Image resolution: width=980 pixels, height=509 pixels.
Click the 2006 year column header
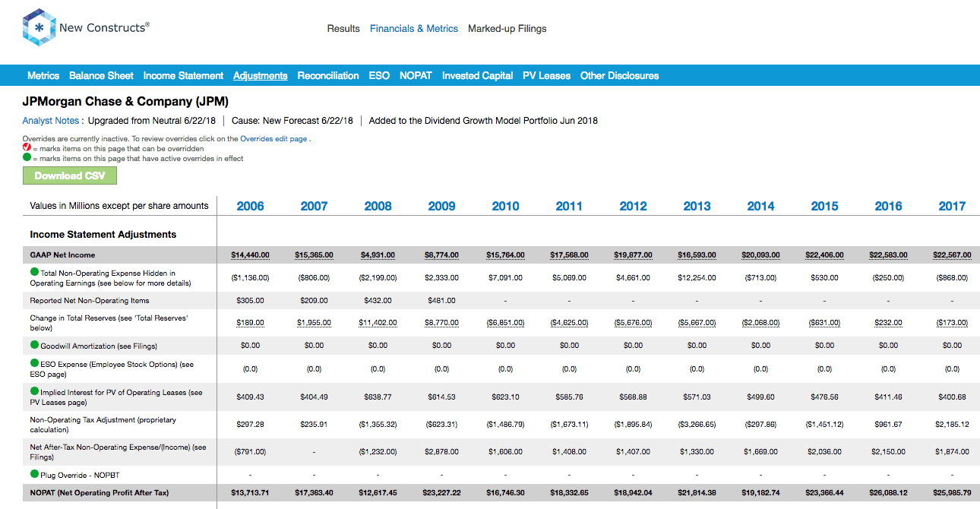[251, 206]
